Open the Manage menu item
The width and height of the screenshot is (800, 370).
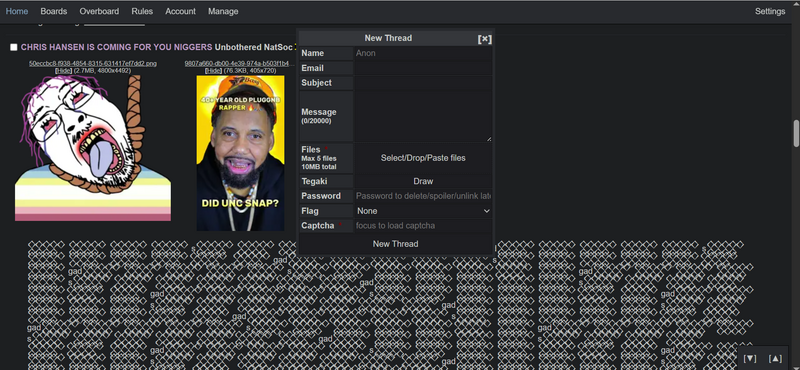point(223,11)
